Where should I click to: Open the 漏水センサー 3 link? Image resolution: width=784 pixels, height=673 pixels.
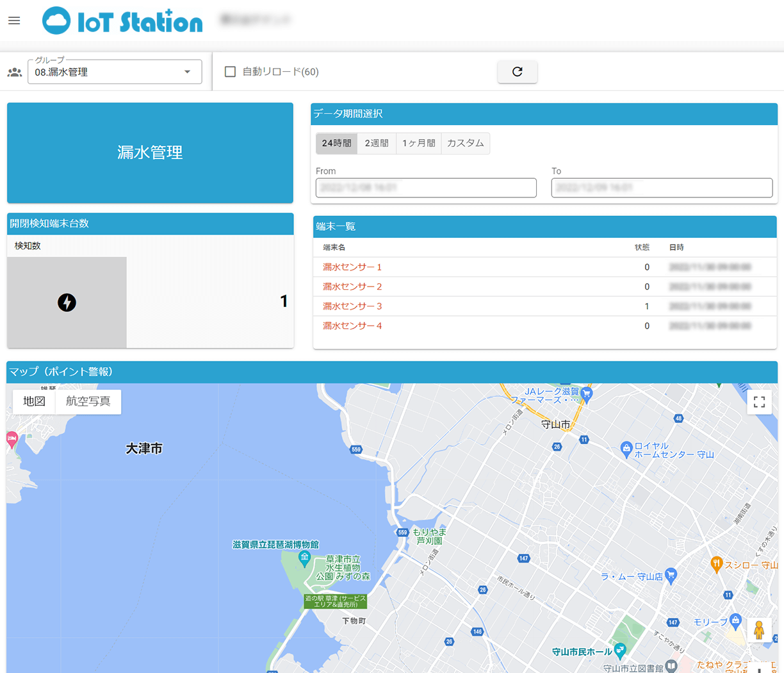(352, 306)
